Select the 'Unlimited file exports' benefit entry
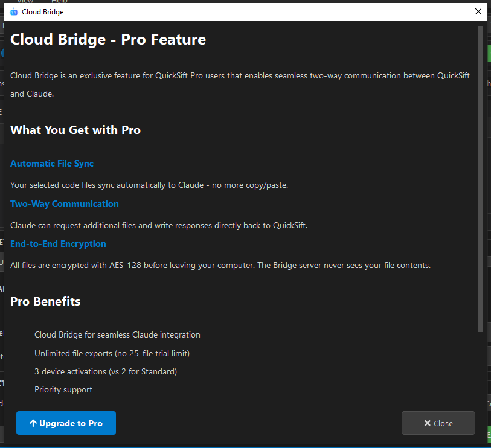491x448 pixels. pos(112,353)
